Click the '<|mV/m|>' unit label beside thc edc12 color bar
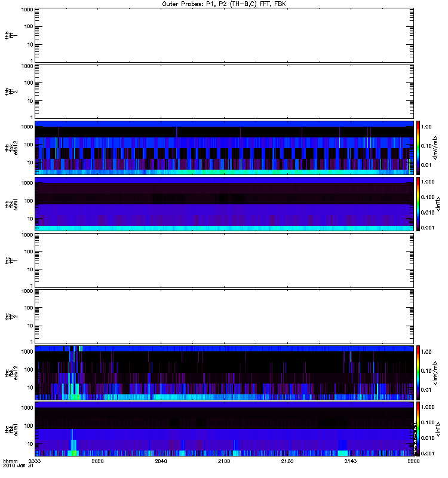 click(x=435, y=373)
